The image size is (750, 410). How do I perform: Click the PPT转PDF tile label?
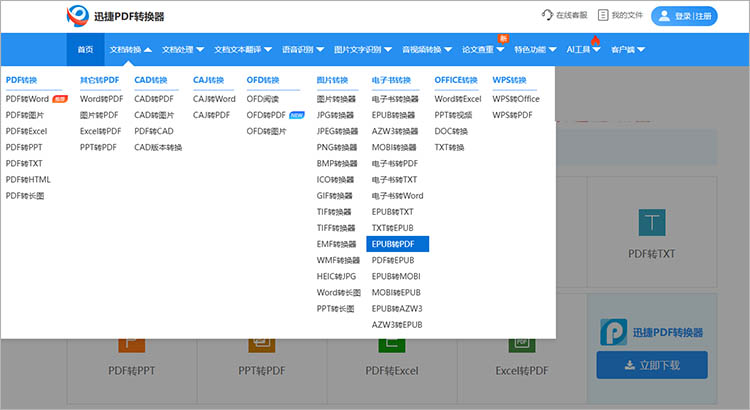click(262, 370)
